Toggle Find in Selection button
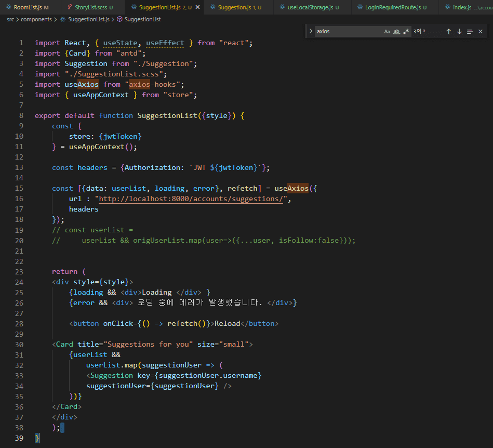The width and height of the screenshot is (493, 448). coord(470,32)
